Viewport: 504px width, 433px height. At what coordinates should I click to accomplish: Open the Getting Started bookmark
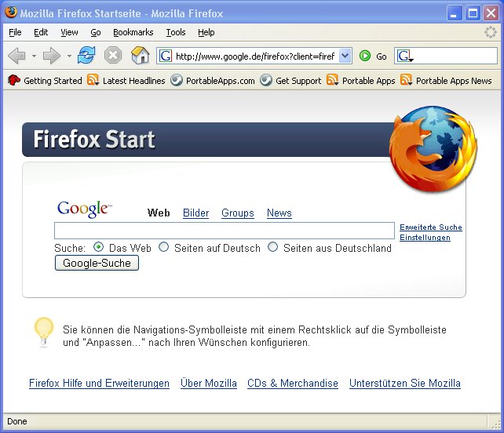click(x=45, y=80)
